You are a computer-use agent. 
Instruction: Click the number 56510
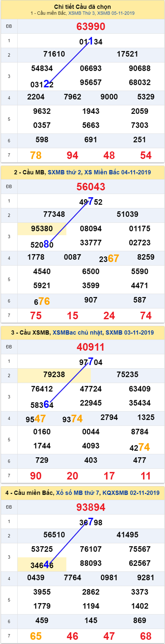click(x=54, y=535)
